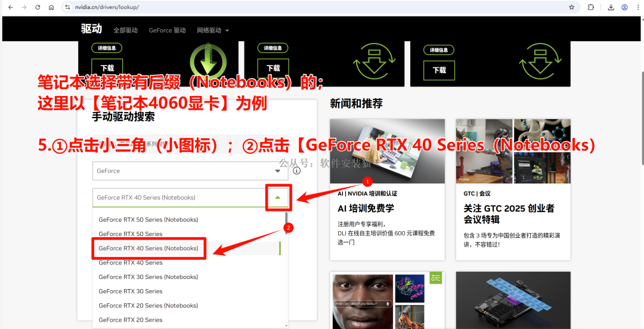644x329 pixels.
Task: Click the 驱动 page title
Action: (x=91, y=29)
